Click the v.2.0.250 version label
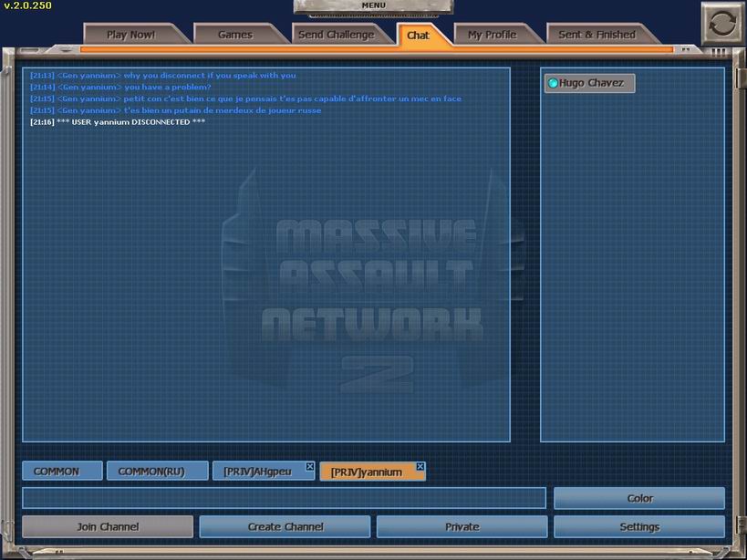This screenshot has width=747, height=560. pyautogui.click(x=27, y=5)
